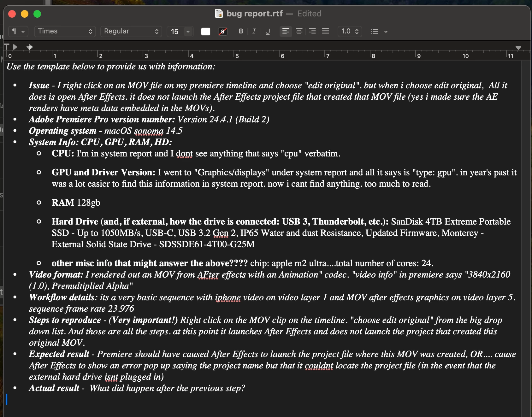Click the document icon in title bar
Screen dimensions: 532x417
pyautogui.click(x=219, y=14)
